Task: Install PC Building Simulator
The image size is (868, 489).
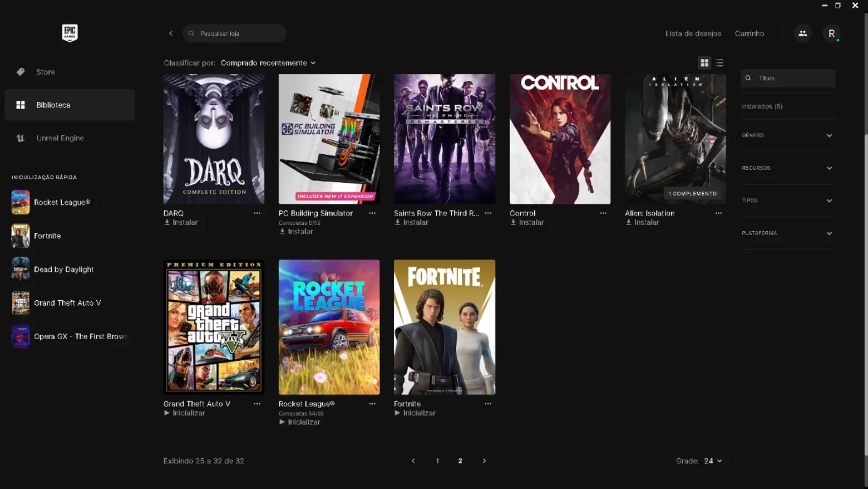Action: [296, 232]
